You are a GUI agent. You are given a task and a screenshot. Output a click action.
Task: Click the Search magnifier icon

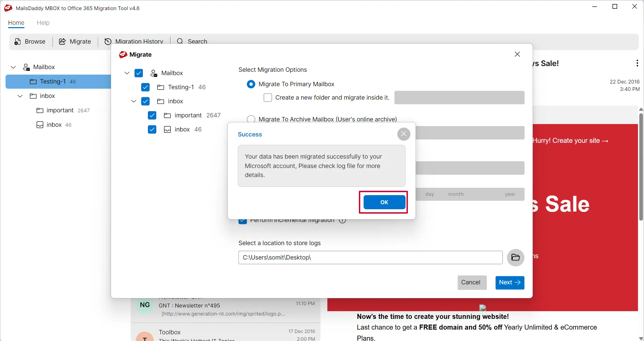coord(180,41)
